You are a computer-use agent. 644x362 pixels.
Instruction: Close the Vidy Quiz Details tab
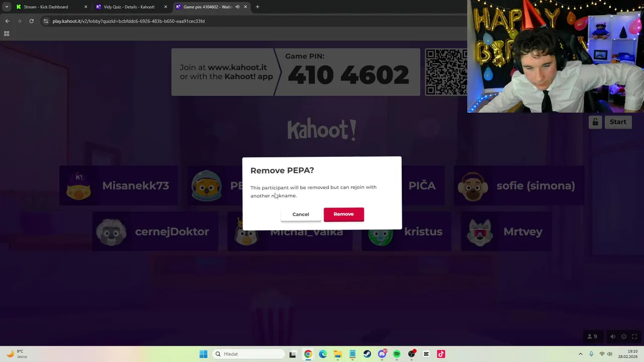(166, 7)
